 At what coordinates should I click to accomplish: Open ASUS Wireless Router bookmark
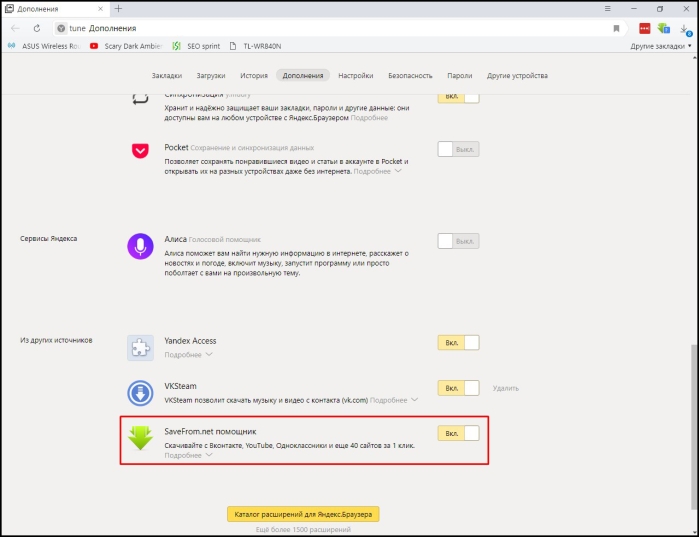pyautogui.click(x=44, y=46)
